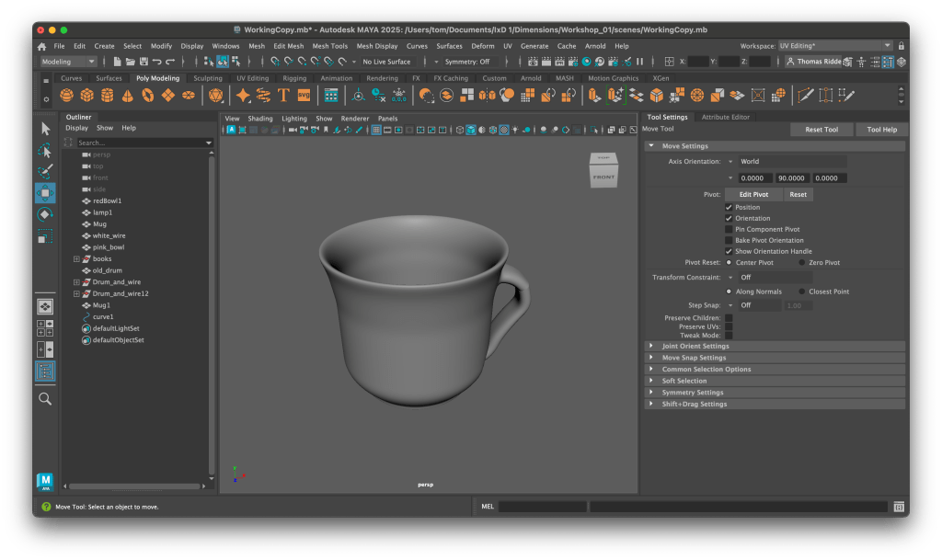Pick the Paint Selection tool
The width and height of the screenshot is (942, 560).
pyautogui.click(x=45, y=172)
